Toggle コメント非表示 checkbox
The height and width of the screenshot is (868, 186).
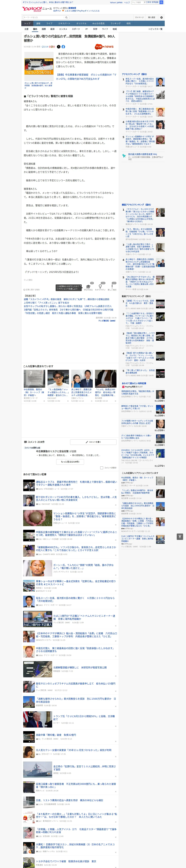(x=102, y=468)
